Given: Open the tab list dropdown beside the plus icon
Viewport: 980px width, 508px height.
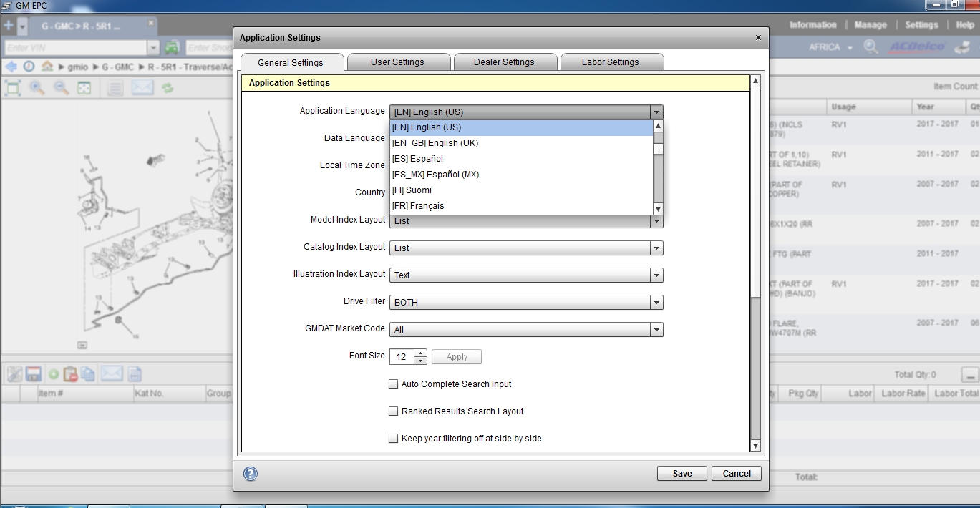Looking at the screenshot, I should (22, 26).
